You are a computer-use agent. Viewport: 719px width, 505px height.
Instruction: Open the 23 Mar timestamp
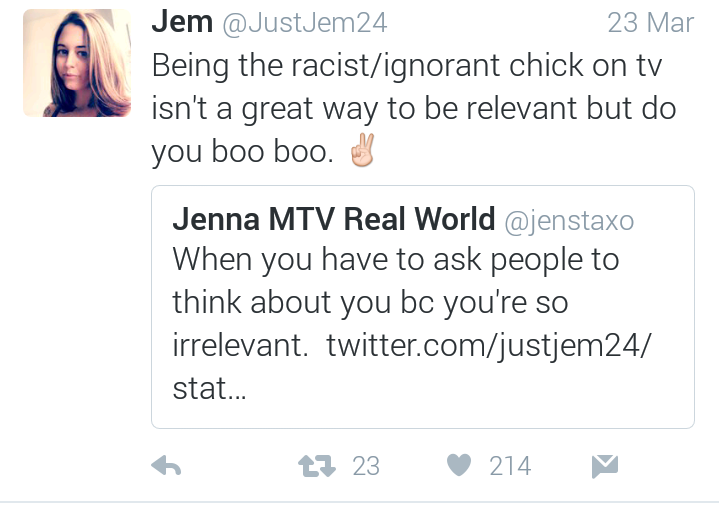pyautogui.click(x=651, y=22)
